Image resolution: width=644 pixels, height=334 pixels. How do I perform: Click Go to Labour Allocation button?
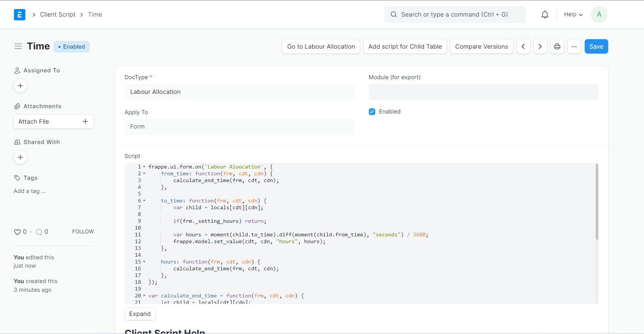321,46
